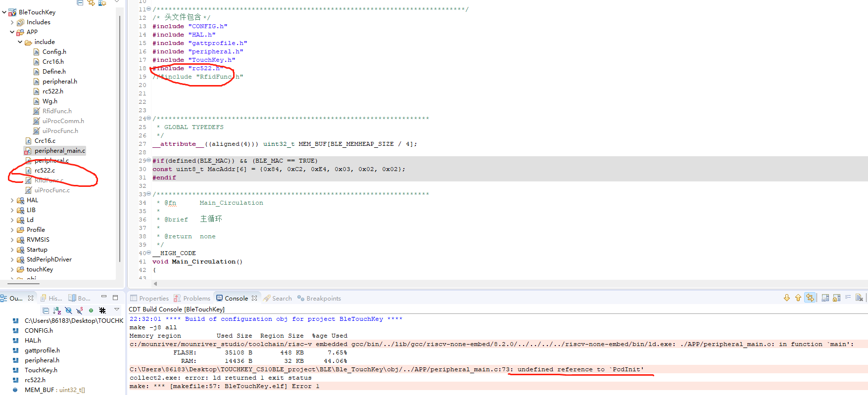This screenshot has height=395, width=868.
Task: Select excluded uiProcFunc.c file
Action: click(x=48, y=190)
